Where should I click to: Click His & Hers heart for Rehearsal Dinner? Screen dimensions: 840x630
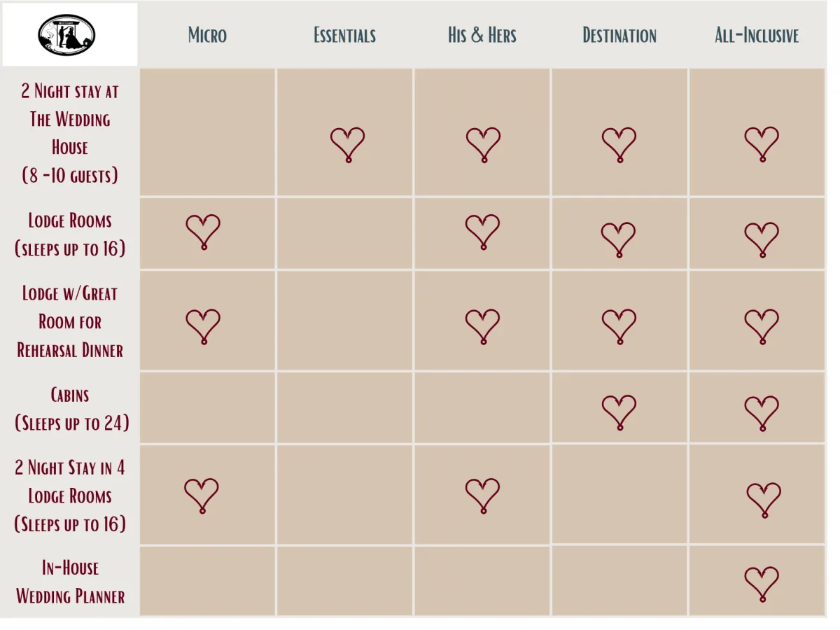coord(483,327)
